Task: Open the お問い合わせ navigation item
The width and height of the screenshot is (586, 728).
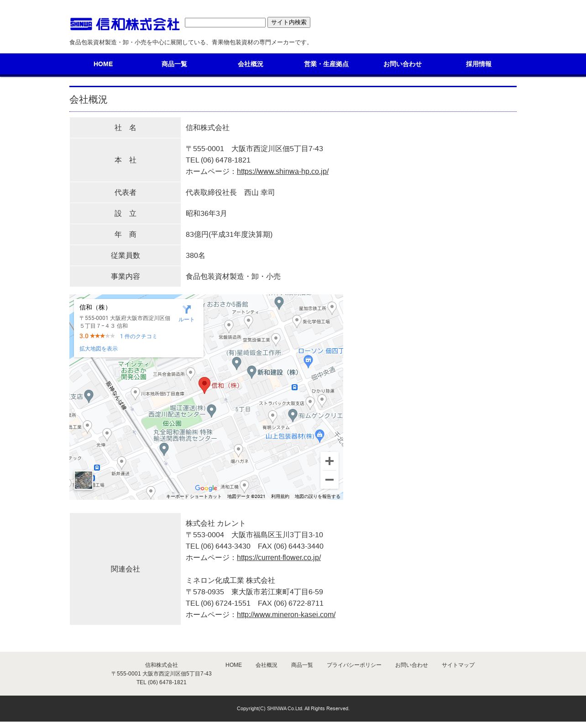Action: (403, 64)
